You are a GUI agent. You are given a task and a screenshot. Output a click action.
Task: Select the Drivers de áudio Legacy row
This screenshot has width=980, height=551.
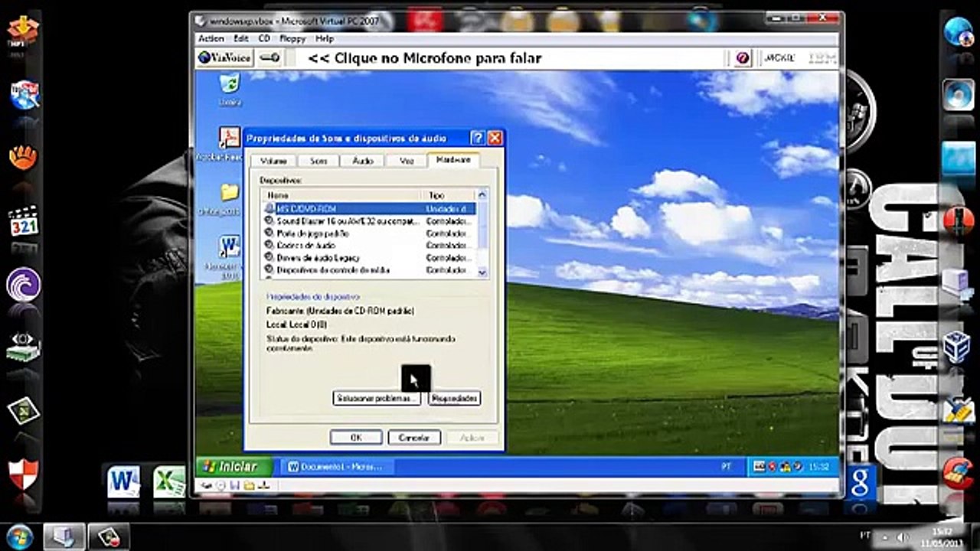(x=368, y=258)
